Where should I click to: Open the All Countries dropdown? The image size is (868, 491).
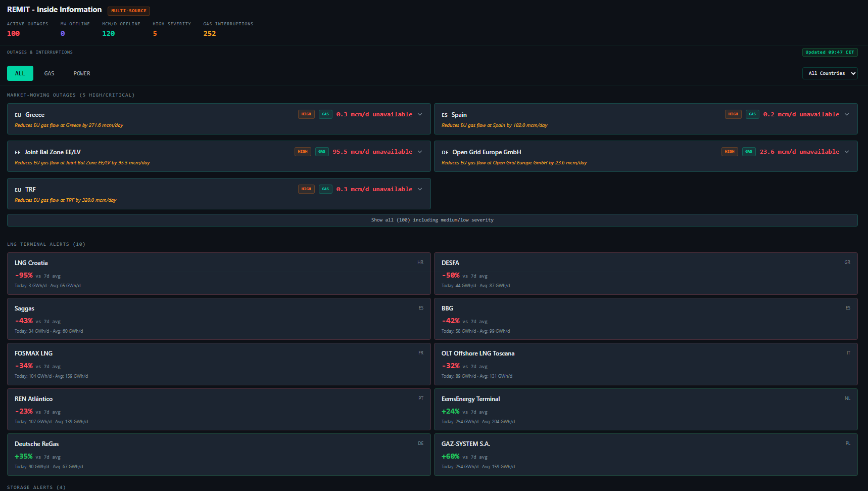(830, 73)
